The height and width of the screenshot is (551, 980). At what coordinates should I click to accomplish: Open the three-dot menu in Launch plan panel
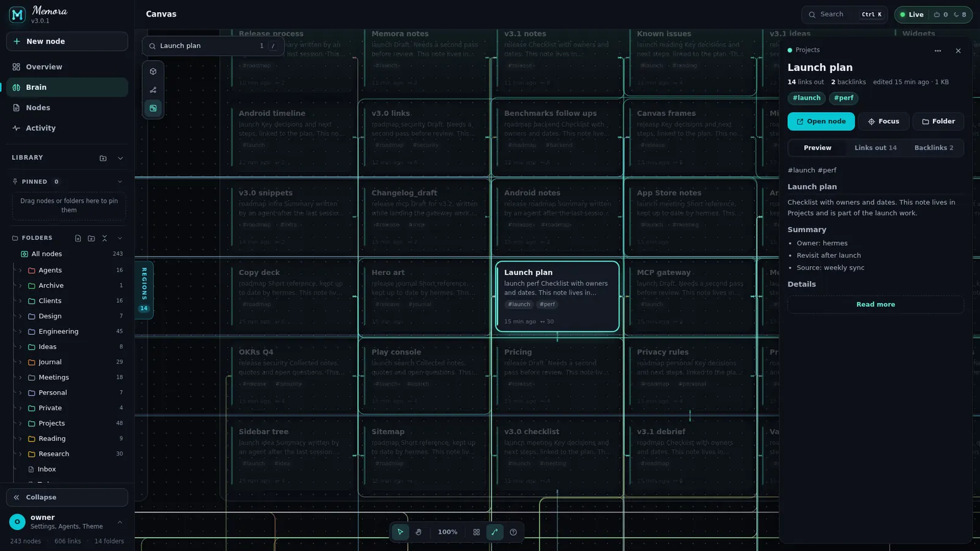(x=938, y=51)
